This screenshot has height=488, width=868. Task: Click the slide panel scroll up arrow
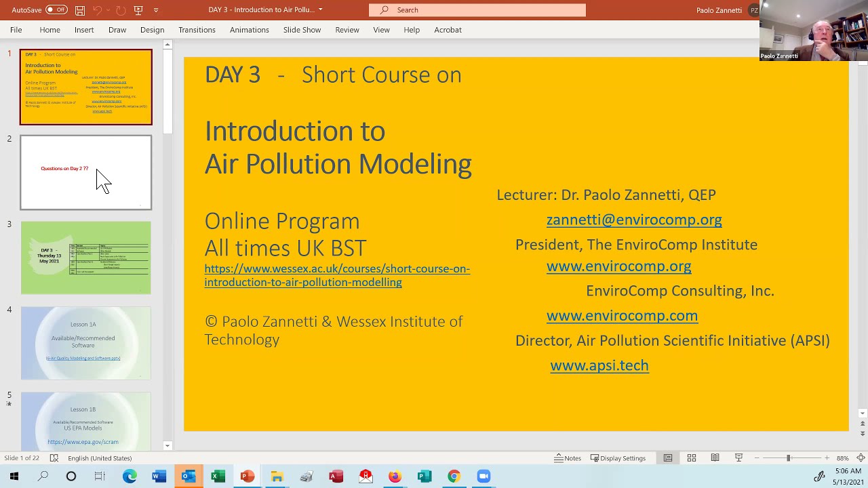point(167,45)
